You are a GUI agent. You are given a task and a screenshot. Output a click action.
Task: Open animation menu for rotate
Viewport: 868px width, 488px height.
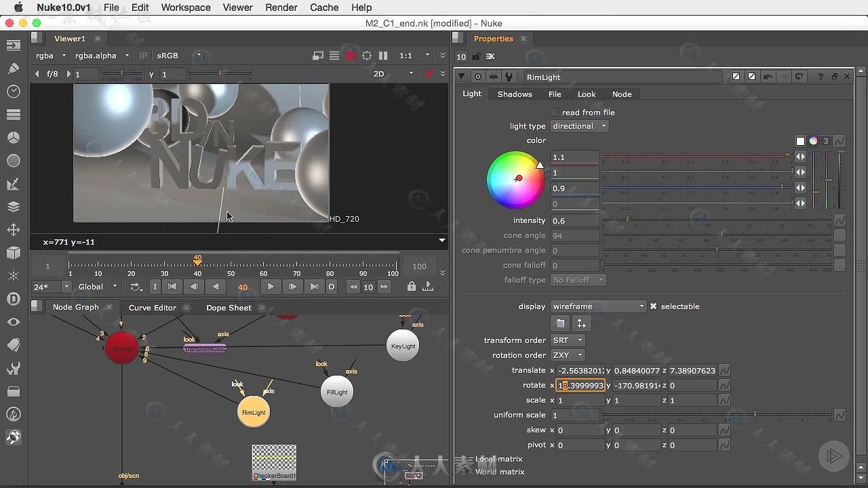click(x=724, y=386)
